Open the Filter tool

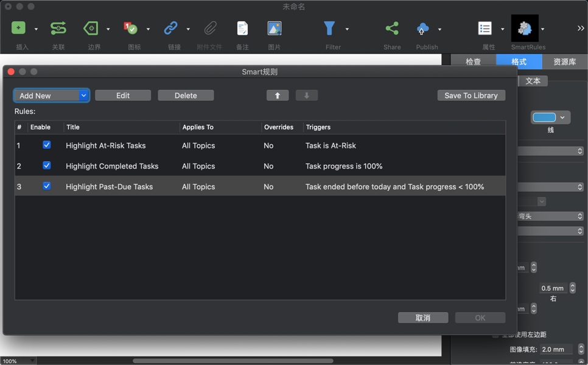point(329,28)
